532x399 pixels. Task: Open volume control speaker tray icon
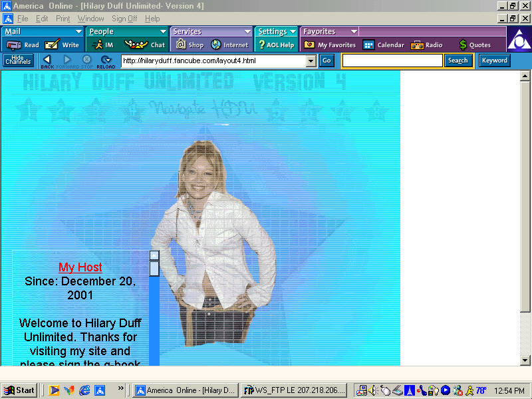coord(372,390)
